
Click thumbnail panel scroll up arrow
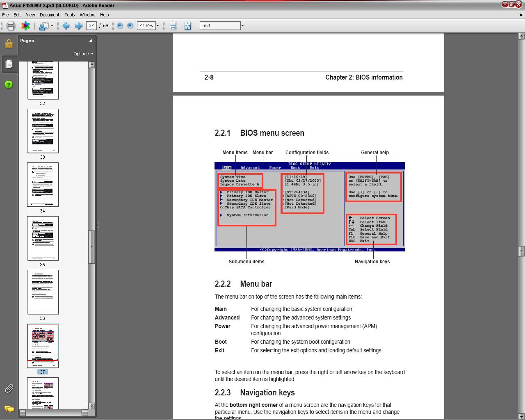[x=91, y=65]
